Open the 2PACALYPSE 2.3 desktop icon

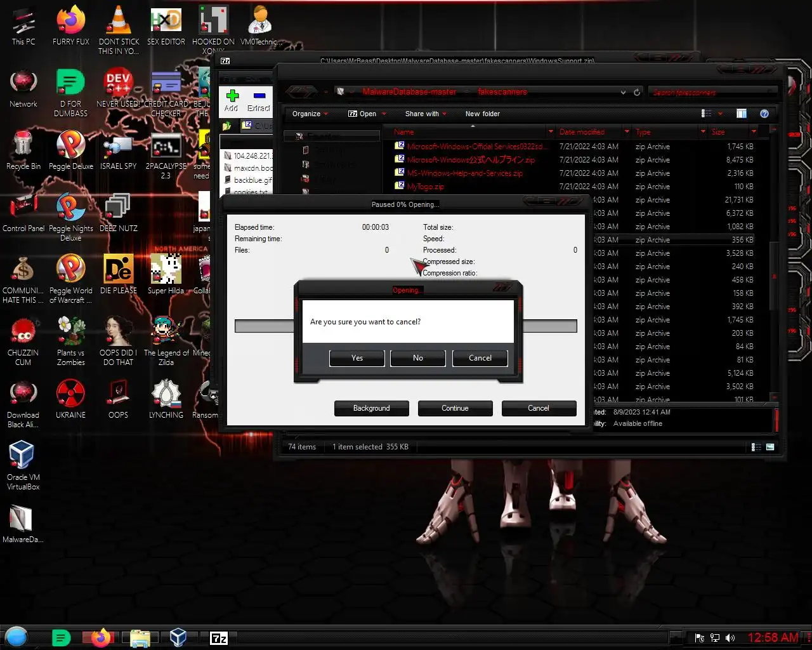(x=166, y=156)
